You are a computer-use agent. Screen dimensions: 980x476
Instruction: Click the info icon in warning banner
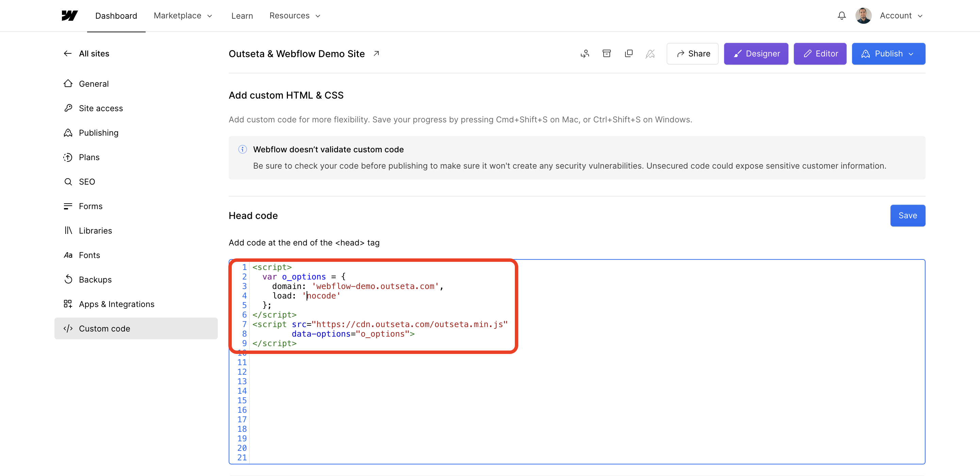click(x=242, y=149)
